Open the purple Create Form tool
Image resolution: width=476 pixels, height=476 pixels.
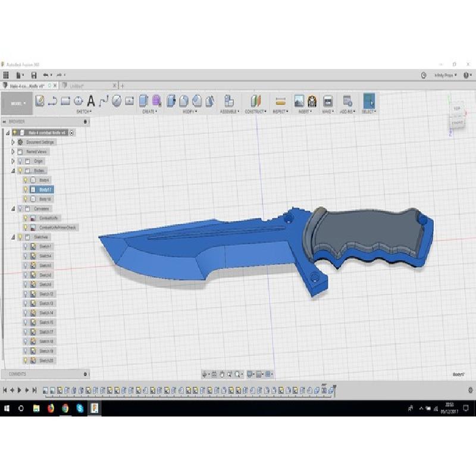(156, 101)
